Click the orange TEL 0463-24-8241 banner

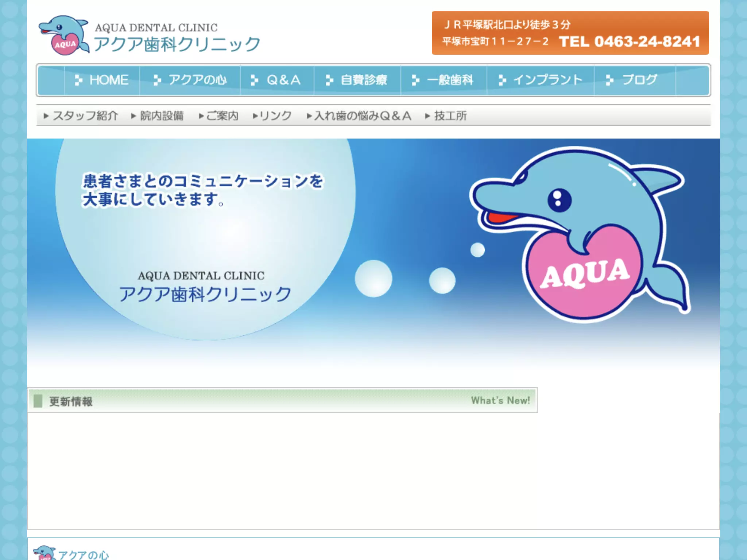coord(570,33)
